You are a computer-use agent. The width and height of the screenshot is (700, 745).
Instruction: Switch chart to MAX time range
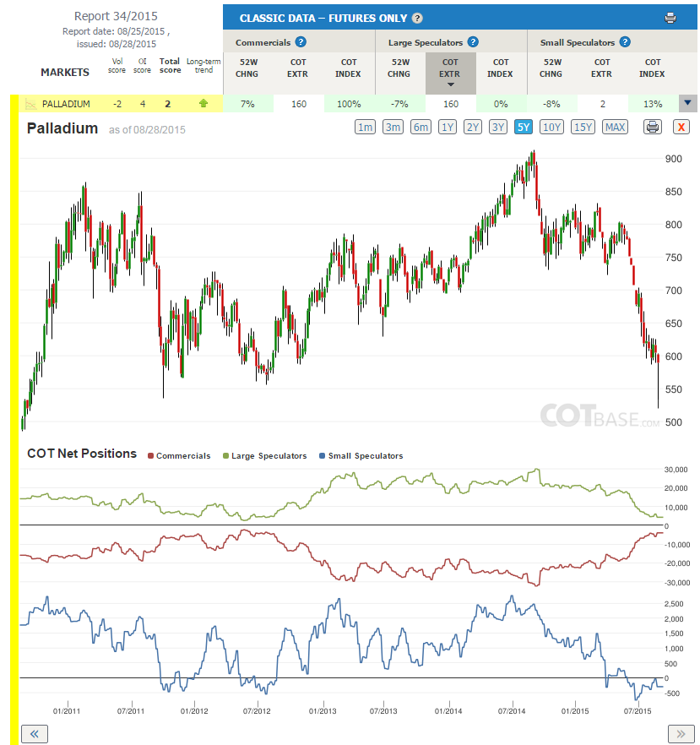615,127
